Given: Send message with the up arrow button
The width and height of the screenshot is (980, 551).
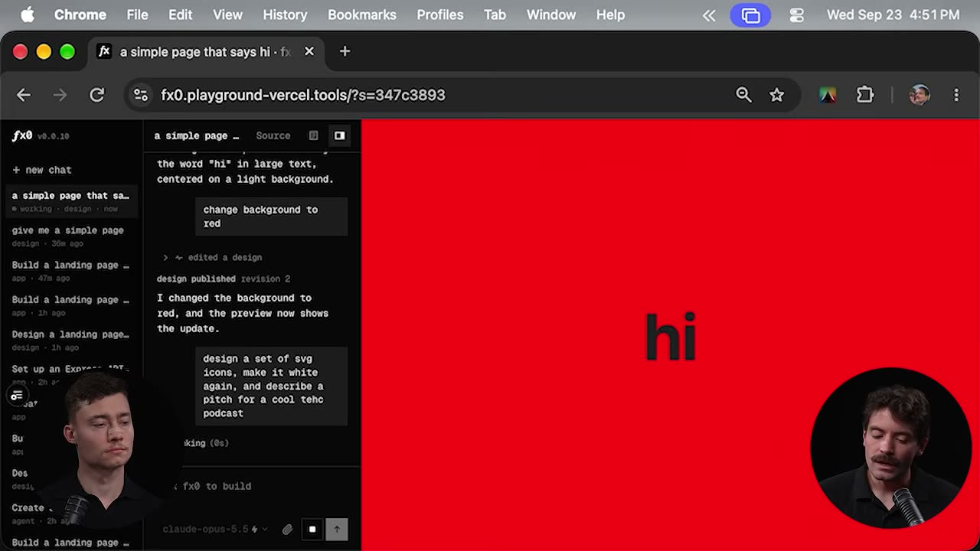Looking at the screenshot, I should tap(337, 529).
